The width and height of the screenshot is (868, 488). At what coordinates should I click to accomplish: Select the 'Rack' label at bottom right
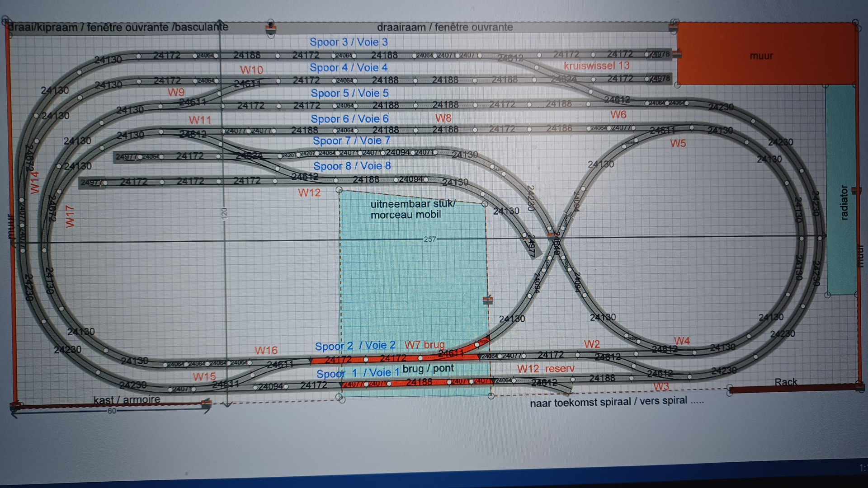pyautogui.click(x=786, y=382)
